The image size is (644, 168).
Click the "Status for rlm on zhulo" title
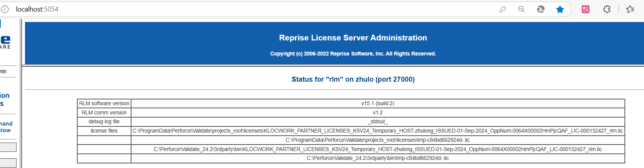click(353, 79)
